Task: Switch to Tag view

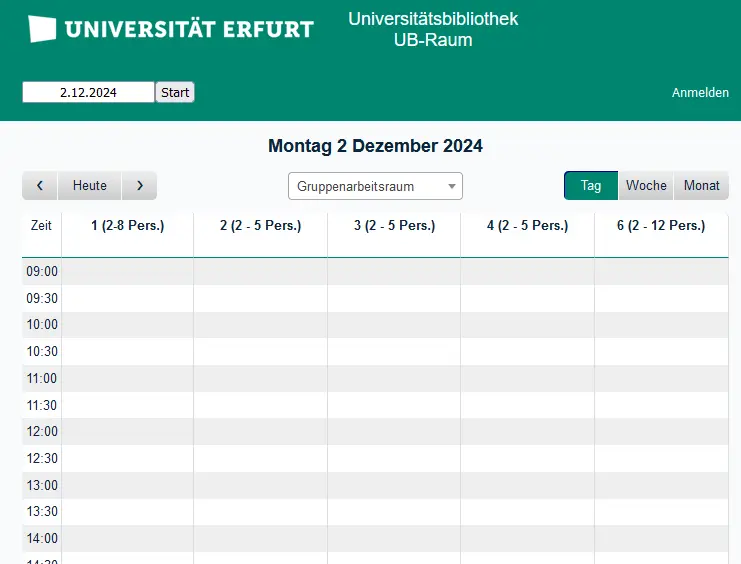Action: click(x=591, y=186)
